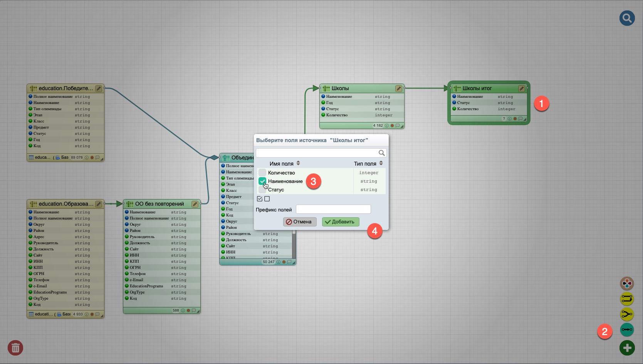Click the deselect-all empty box icon
Viewport: 643px width, 364px height.
pyautogui.click(x=267, y=199)
